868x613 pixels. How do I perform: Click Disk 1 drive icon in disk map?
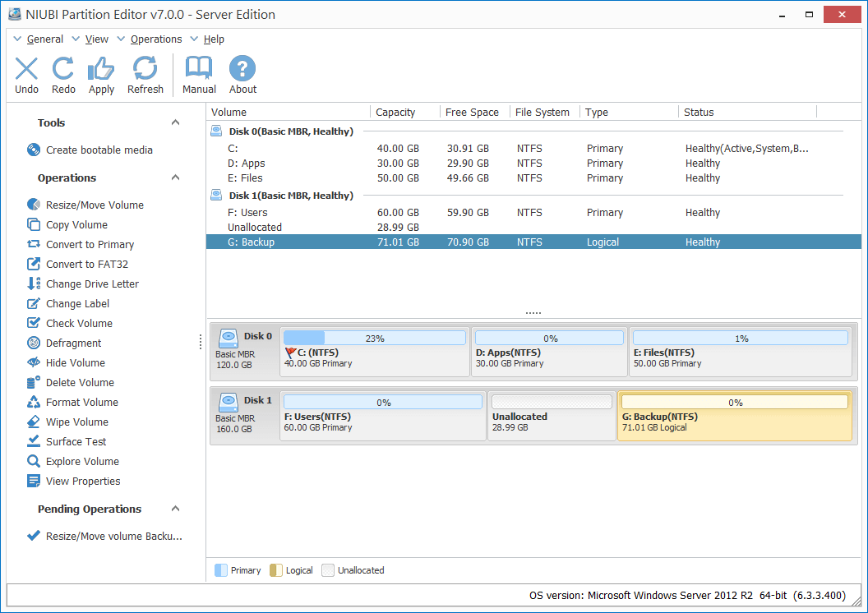228,402
